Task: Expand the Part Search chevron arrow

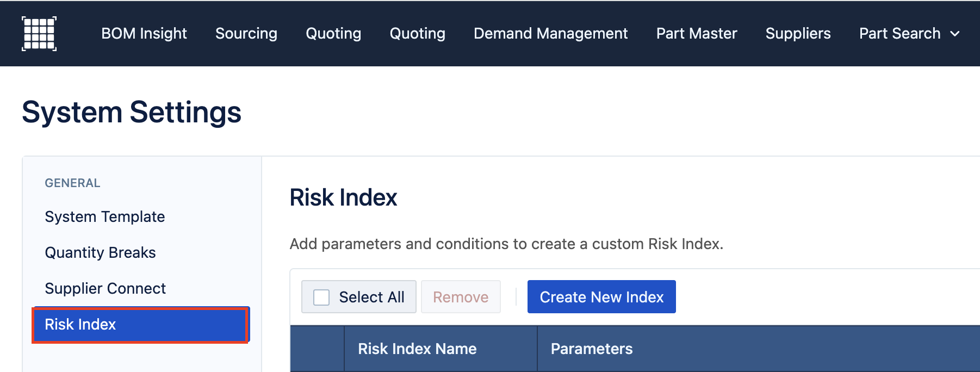Action: (955, 34)
